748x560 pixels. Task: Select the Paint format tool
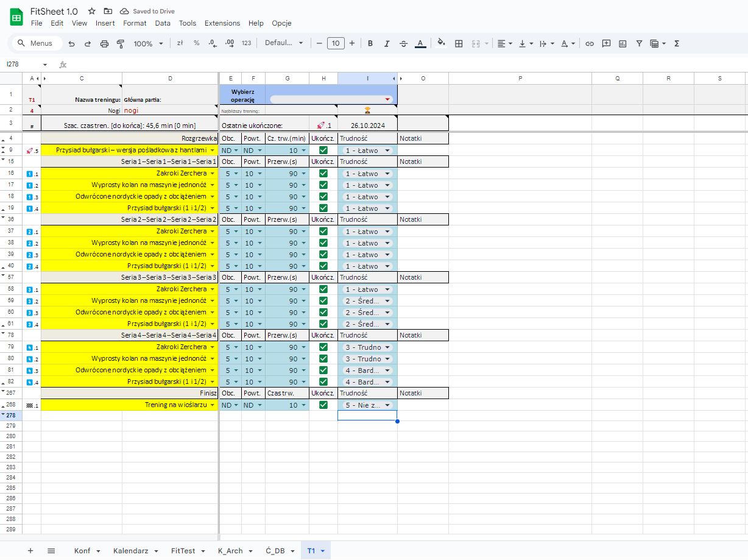point(120,43)
